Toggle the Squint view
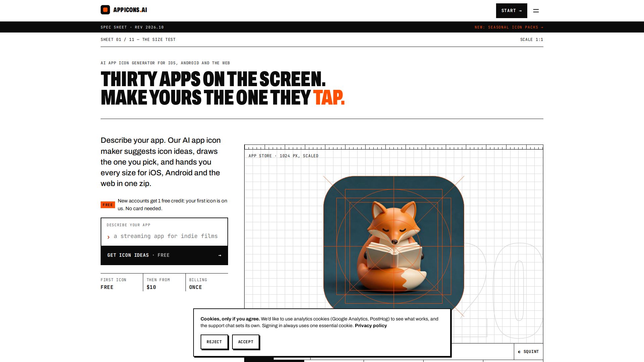Screen dimensions: 644x362 (528, 352)
